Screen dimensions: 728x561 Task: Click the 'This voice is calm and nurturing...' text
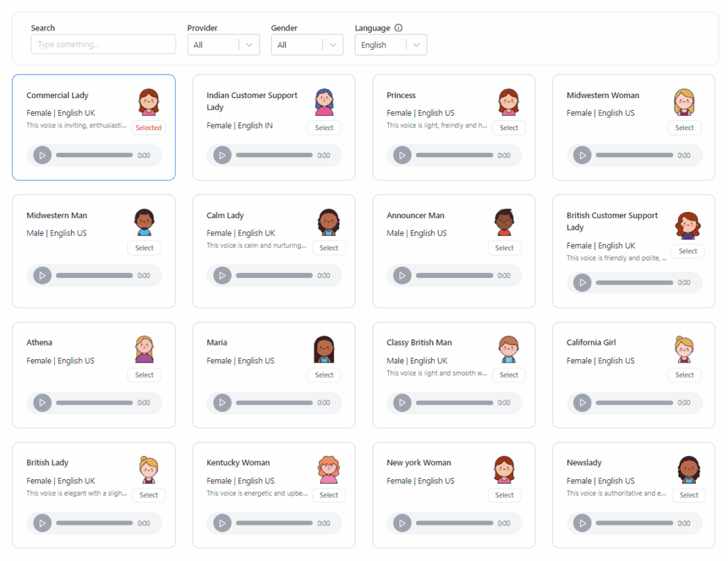pyautogui.click(x=256, y=245)
